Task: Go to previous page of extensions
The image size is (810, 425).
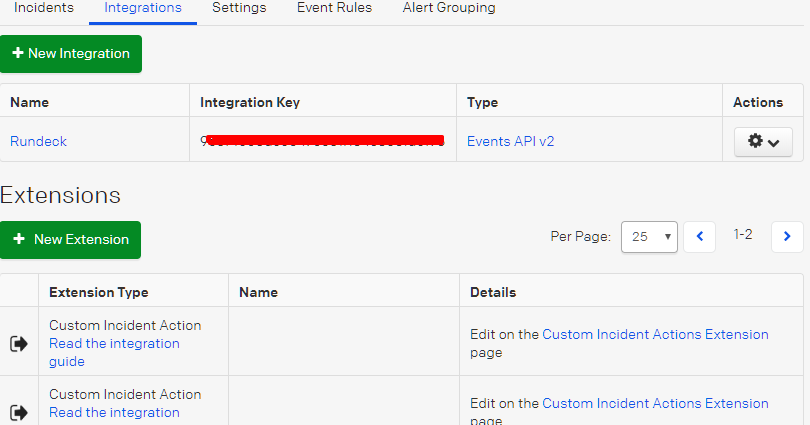Action: [x=699, y=237]
